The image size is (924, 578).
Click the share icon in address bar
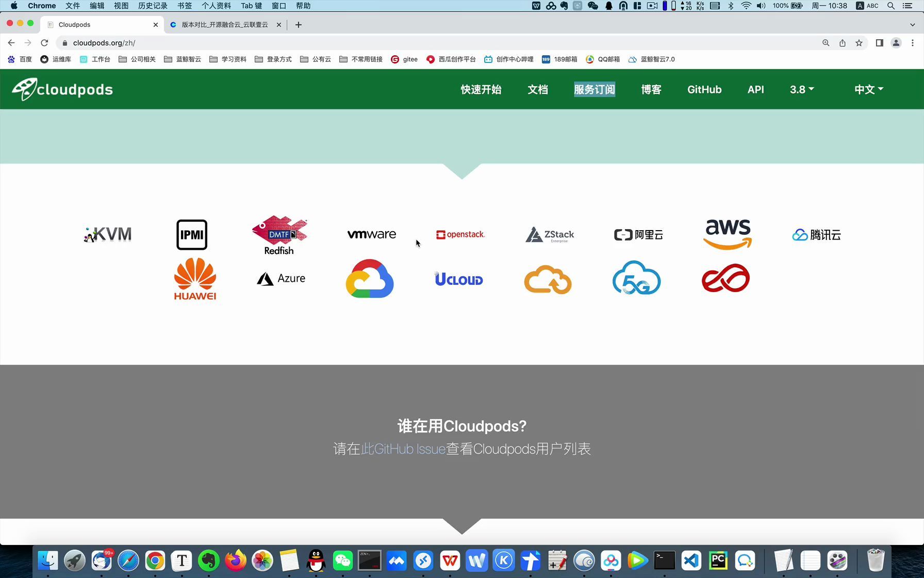[x=843, y=43]
